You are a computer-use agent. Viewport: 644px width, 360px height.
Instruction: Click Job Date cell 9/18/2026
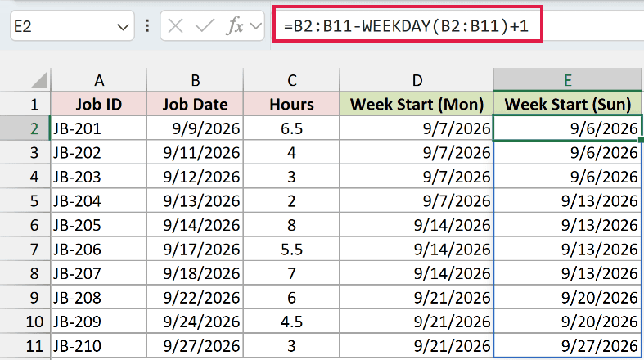pyautogui.click(x=195, y=273)
